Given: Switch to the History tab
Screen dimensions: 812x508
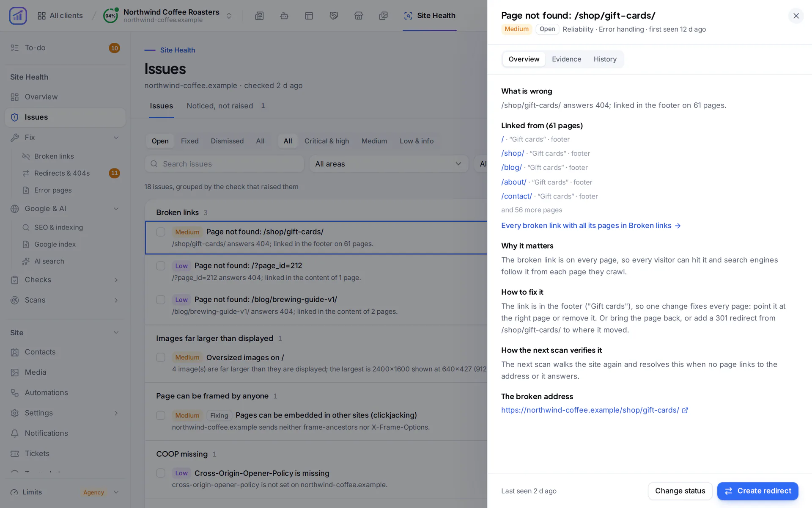Looking at the screenshot, I should click(605, 59).
